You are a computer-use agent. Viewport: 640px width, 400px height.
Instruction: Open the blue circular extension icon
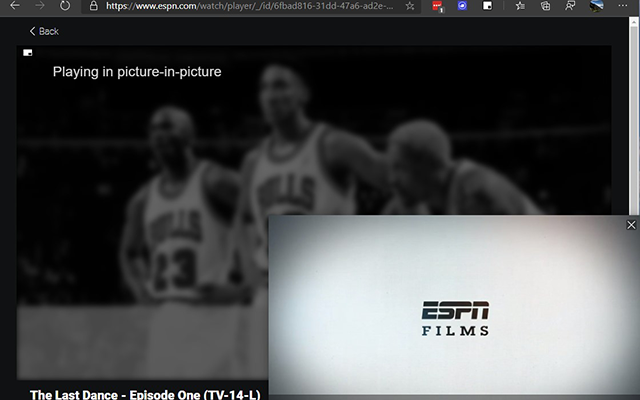(x=462, y=6)
